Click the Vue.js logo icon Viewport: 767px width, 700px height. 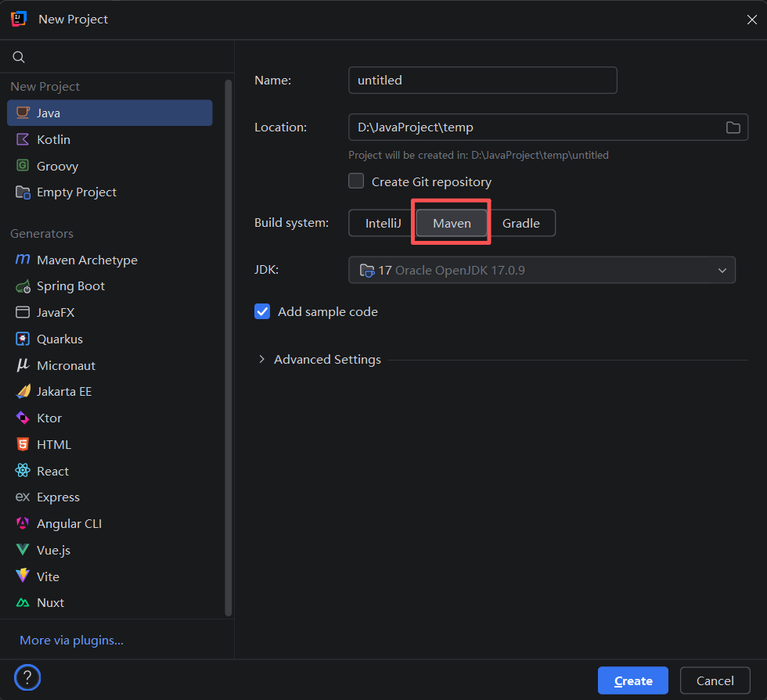pos(23,550)
